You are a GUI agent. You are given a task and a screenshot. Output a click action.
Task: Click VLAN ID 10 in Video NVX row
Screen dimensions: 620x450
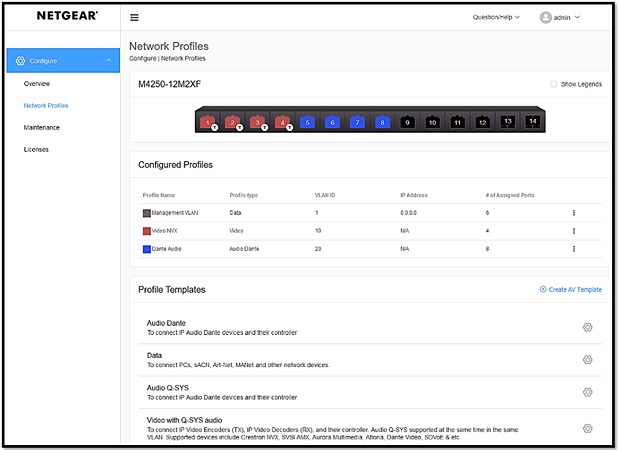[318, 231]
